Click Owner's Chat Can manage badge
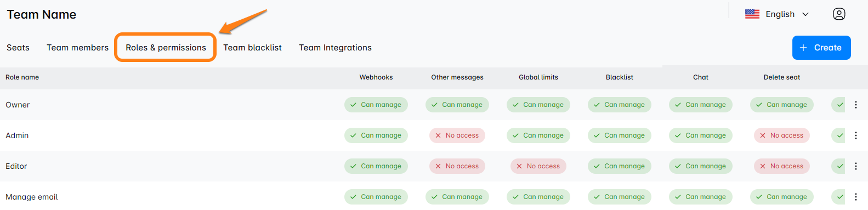 click(x=701, y=105)
